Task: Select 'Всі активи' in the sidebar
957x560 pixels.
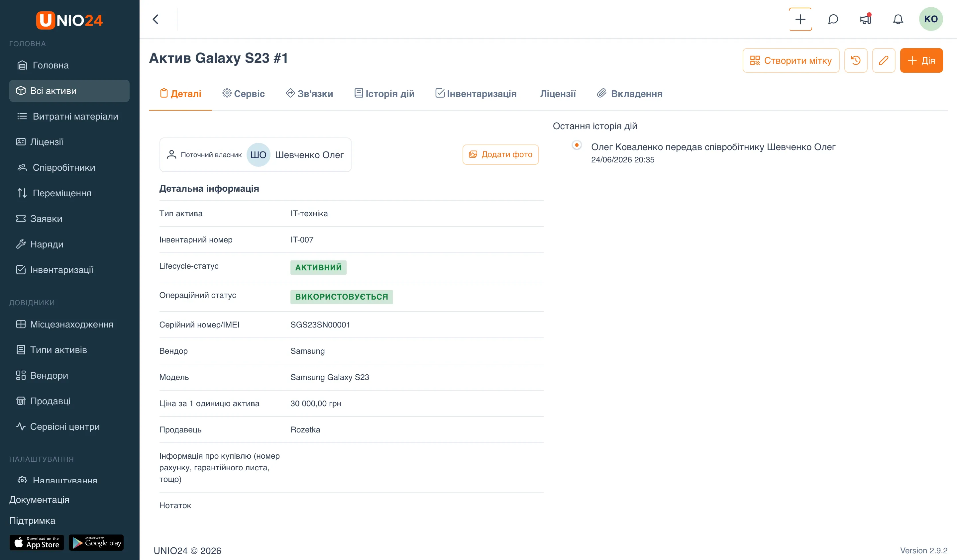Action: tap(69, 91)
